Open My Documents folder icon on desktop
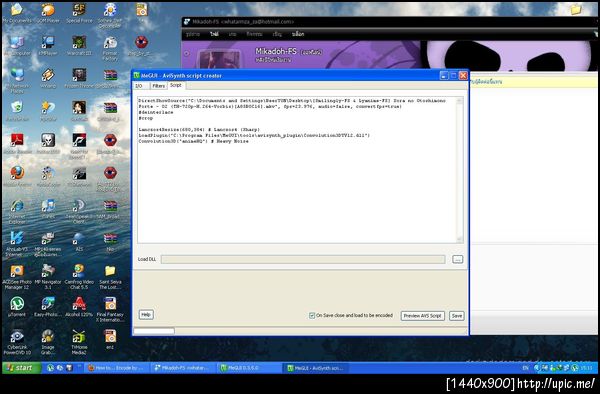Image resolution: width=600 pixels, height=394 pixels. (x=16, y=10)
